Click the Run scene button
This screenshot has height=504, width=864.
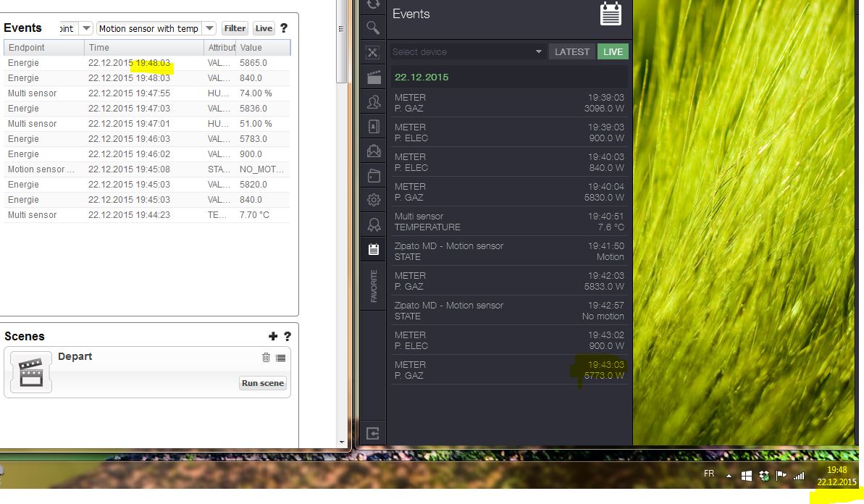click(x=263, y=383)
